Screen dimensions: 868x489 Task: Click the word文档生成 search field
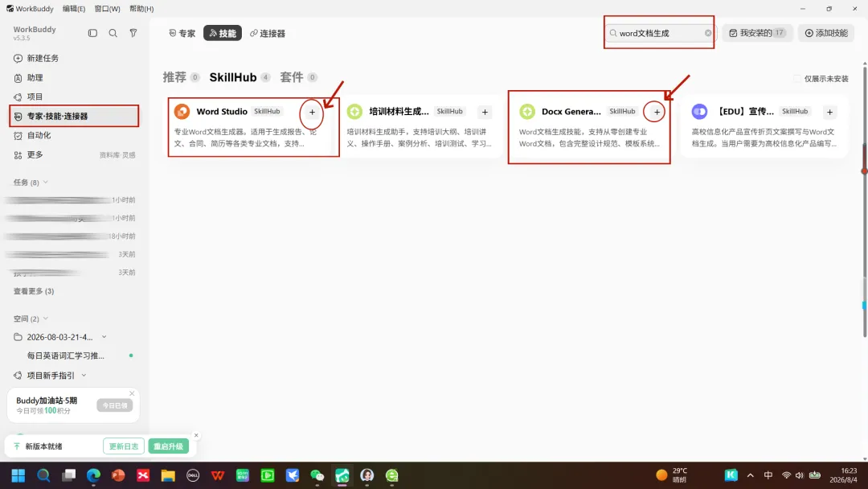coord(659,33)
